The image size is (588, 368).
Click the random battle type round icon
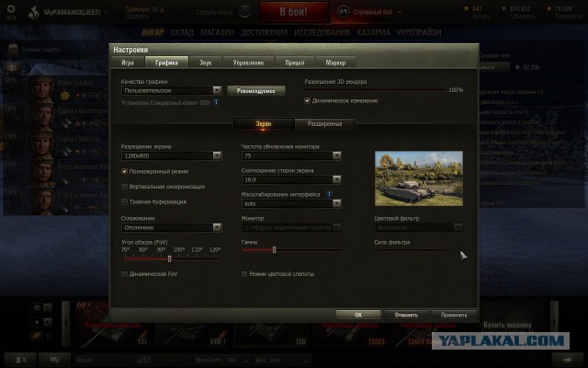(x=343, y=12)
